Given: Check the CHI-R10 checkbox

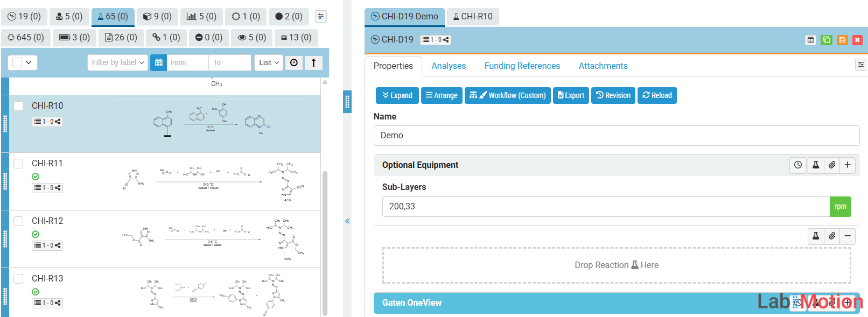Looking at the screenshot, I should click(18, 106).
